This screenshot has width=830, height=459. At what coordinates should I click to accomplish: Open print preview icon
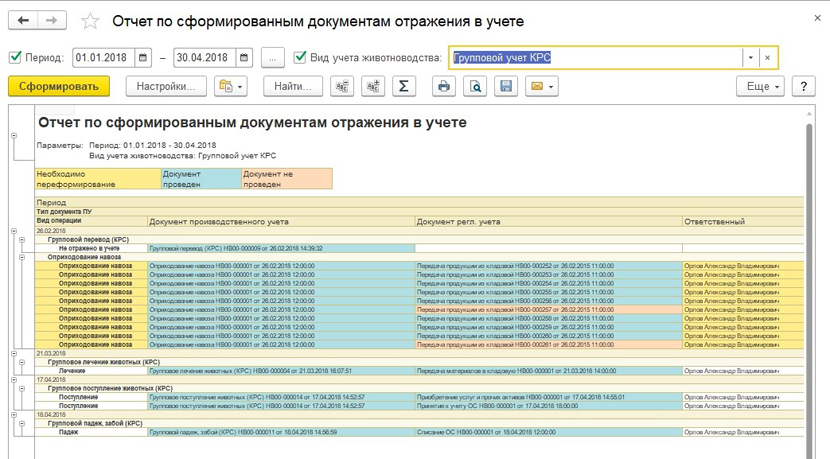(x=475, y=87)
